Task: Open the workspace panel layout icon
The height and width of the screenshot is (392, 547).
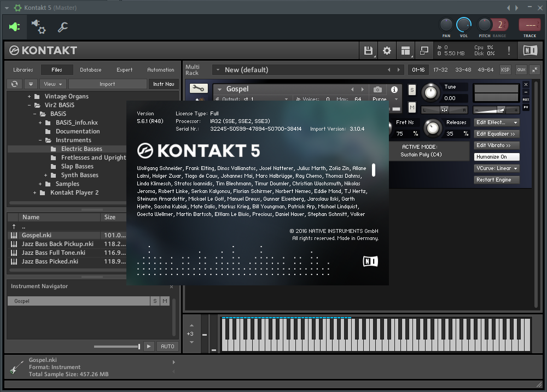Action: pos(405,50)
